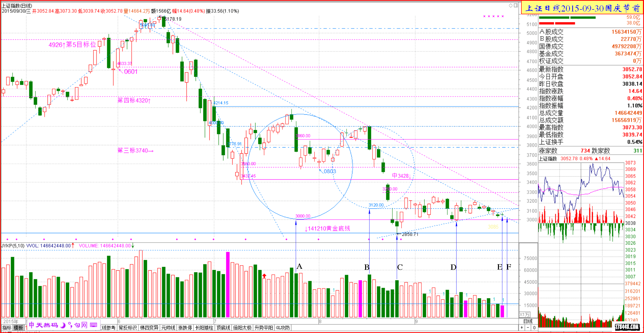The image size is (644, 333).
Task: Click the red 38.0亿 progress bar
Action: pyautogui.click(x=557, y=23)
